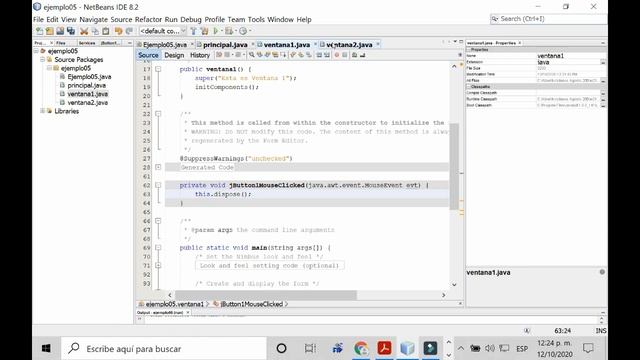Run the project with green arrow
The width and height of the screenshot is (640, 360).
[x=216, y=31]
